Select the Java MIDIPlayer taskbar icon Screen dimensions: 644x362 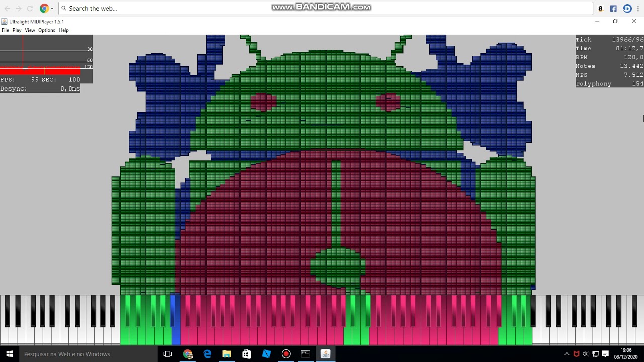pyautogui.click(x=326, y=354)
